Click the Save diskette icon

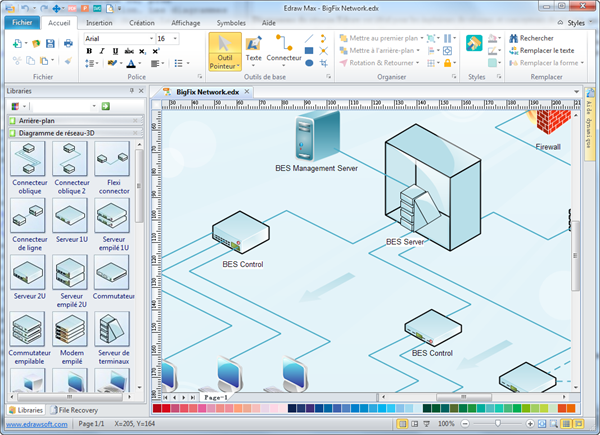(50, 43)
